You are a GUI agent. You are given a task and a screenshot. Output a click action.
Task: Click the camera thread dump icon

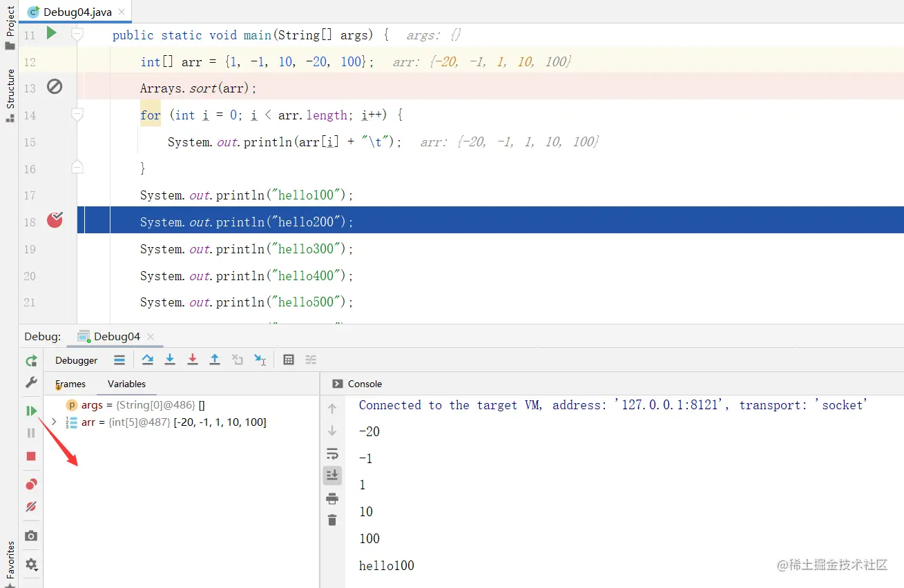click(x=31, y=536)
